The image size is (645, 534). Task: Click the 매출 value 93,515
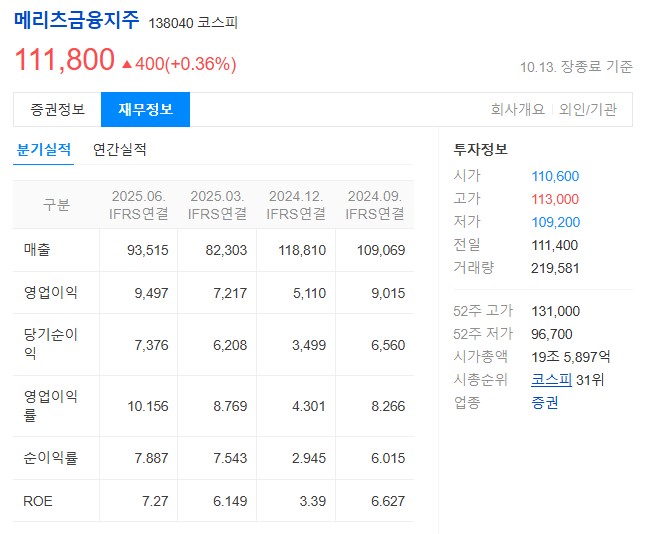pos(148,250)
